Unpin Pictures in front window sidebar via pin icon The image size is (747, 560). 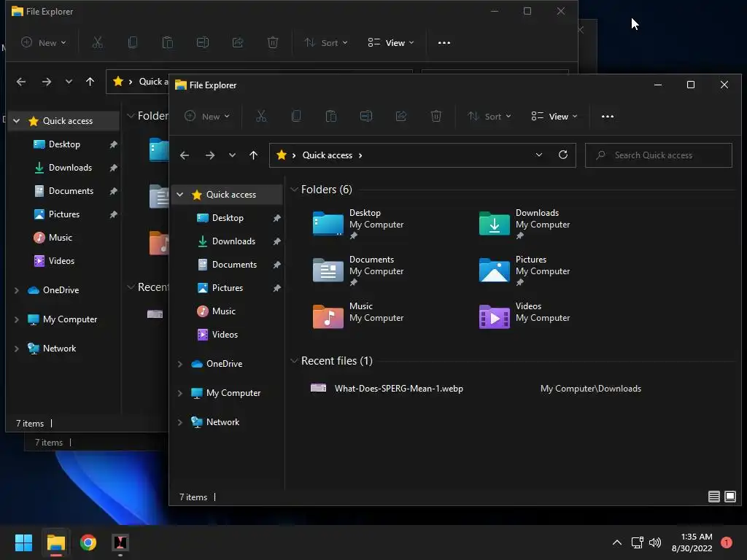(276, 288)
